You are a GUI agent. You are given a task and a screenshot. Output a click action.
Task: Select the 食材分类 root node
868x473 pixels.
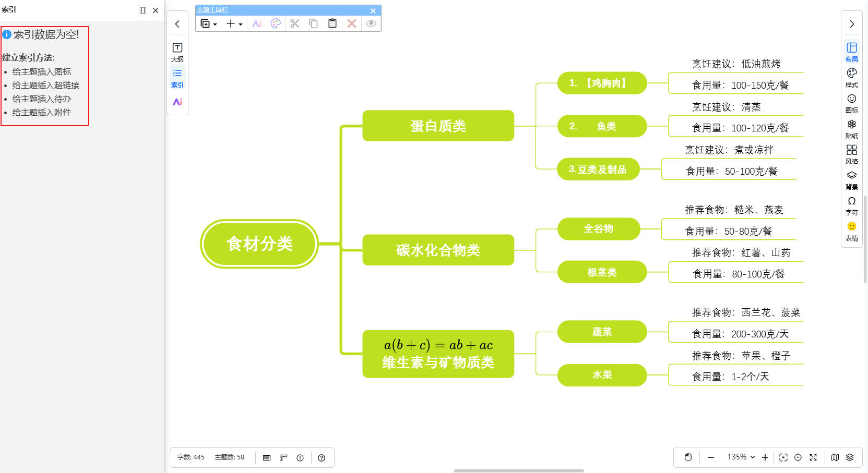coord(259,244)
